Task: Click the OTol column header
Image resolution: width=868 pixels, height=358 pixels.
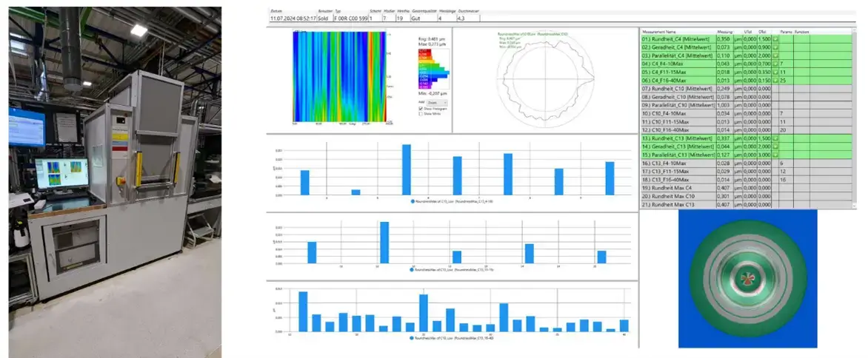Action: (762, 32)
